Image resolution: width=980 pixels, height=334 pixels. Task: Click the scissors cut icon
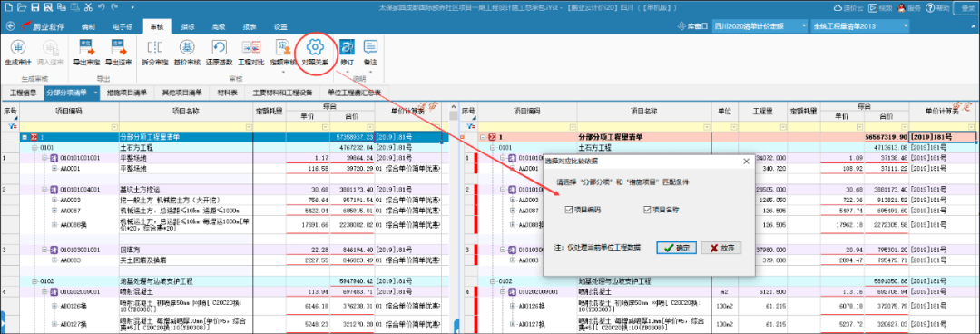(x=87, y=7)
